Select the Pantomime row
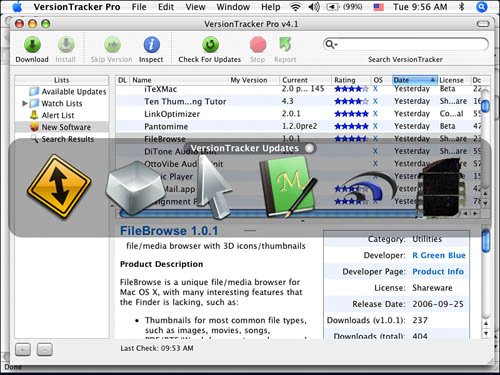500x375 pixels. point(299,126)
